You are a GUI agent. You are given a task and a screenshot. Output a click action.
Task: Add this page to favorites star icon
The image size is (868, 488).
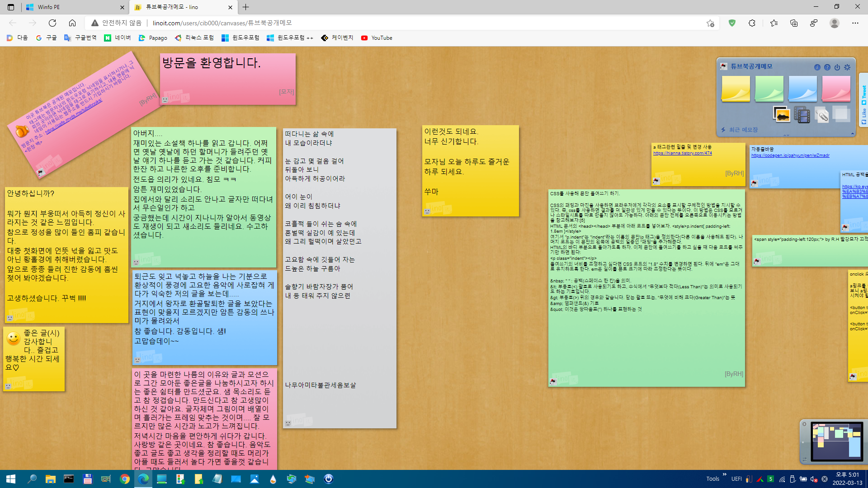710,23
